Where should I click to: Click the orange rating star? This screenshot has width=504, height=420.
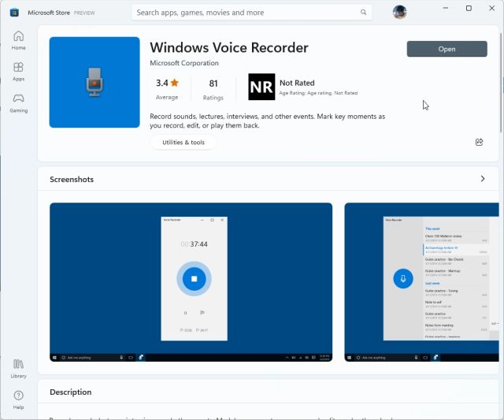click(175, 83)
